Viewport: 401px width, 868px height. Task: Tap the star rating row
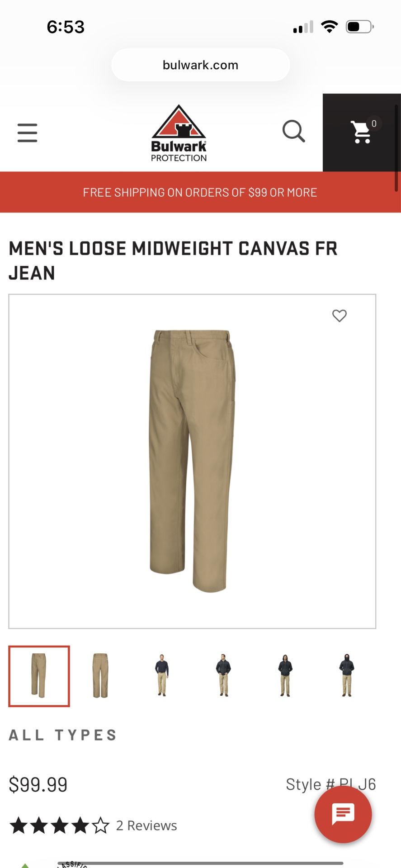click(60, 826)
